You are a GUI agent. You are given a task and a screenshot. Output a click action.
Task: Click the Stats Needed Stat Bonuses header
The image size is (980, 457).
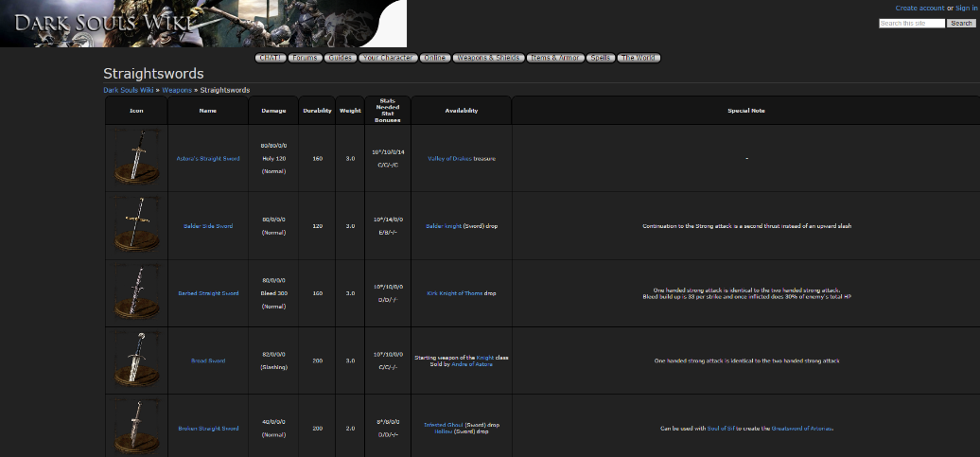(388, 111)
